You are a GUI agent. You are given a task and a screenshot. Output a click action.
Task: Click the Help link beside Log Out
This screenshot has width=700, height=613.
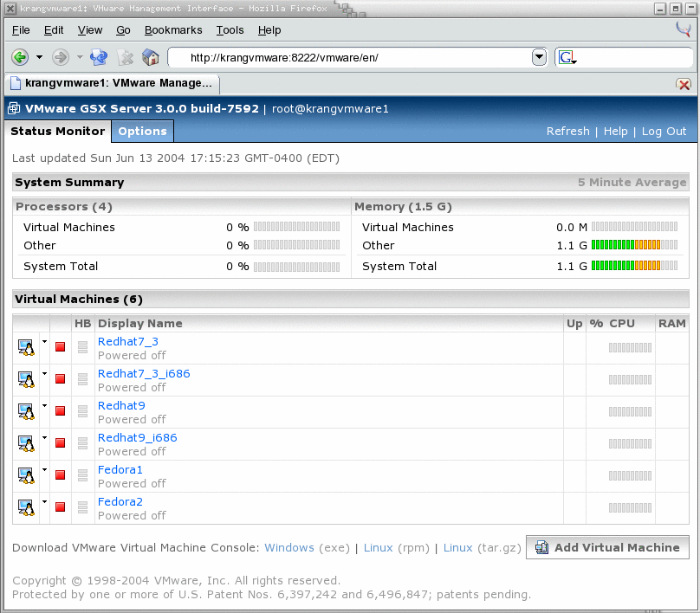click(616, 132)
